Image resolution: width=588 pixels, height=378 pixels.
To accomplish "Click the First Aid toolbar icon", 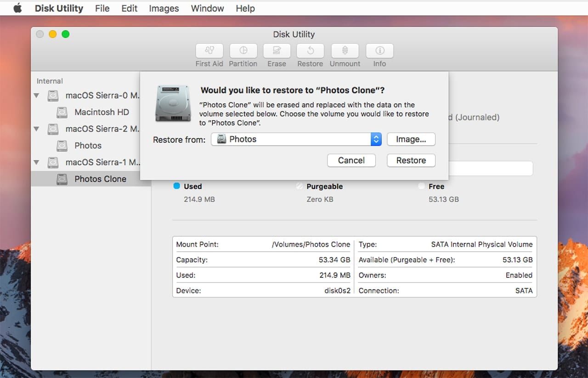I will [209, 51].
